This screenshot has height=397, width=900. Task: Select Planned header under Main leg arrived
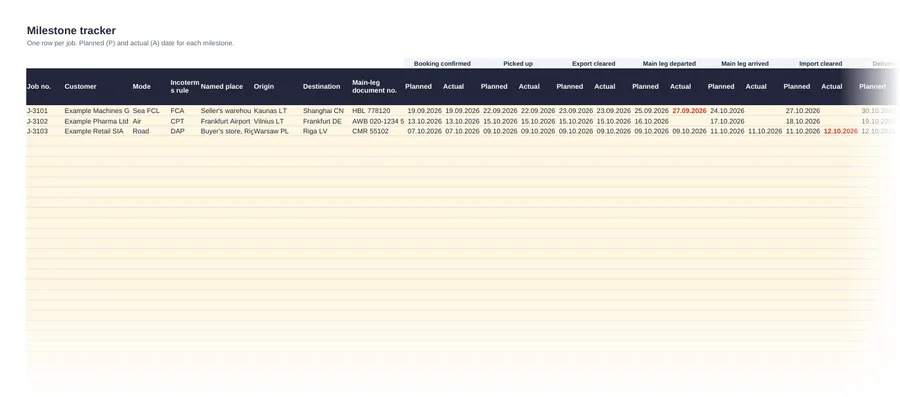[x=721, y=87]
